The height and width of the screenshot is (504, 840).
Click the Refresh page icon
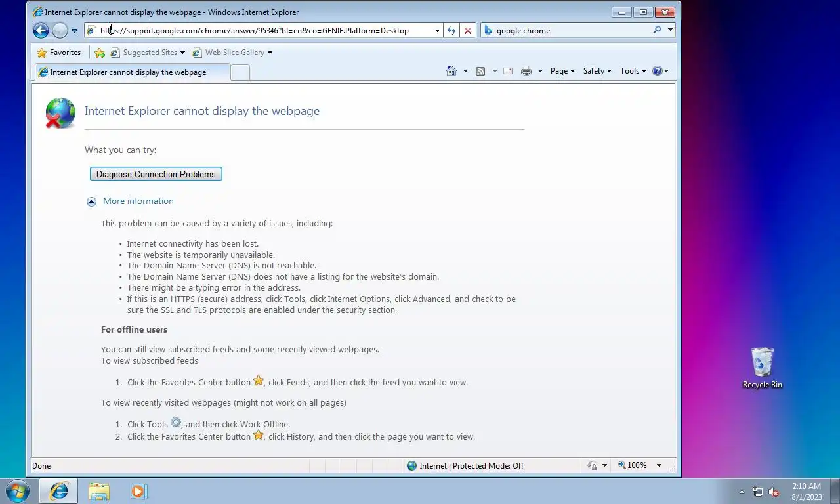pyautogui.click(x=451, y=31)
